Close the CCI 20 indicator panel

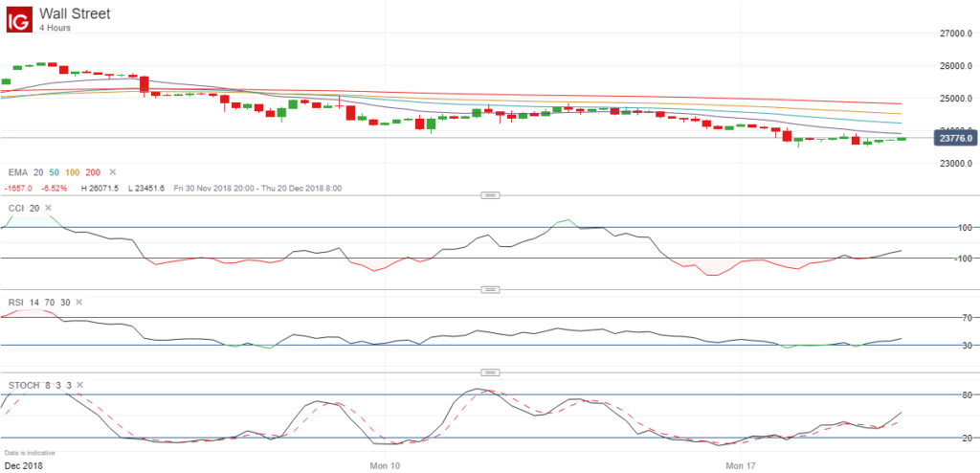click(x=49, y=208)
